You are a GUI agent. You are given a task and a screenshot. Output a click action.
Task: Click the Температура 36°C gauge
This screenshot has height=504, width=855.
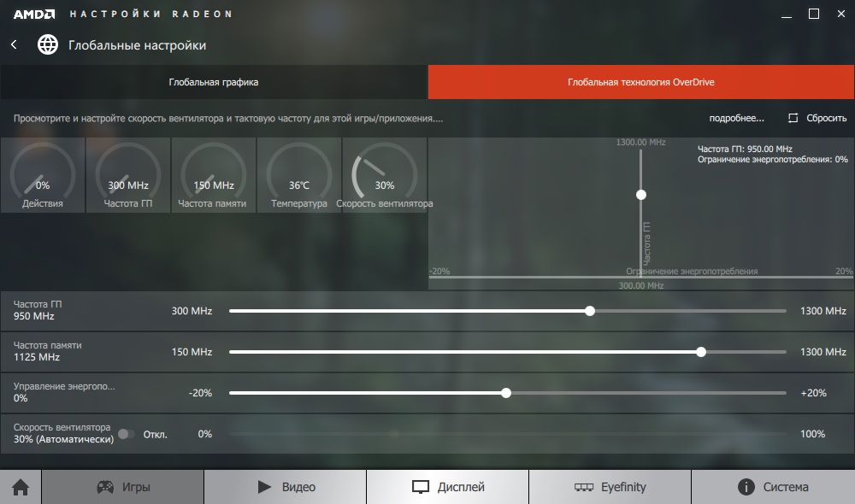(298, 175)
